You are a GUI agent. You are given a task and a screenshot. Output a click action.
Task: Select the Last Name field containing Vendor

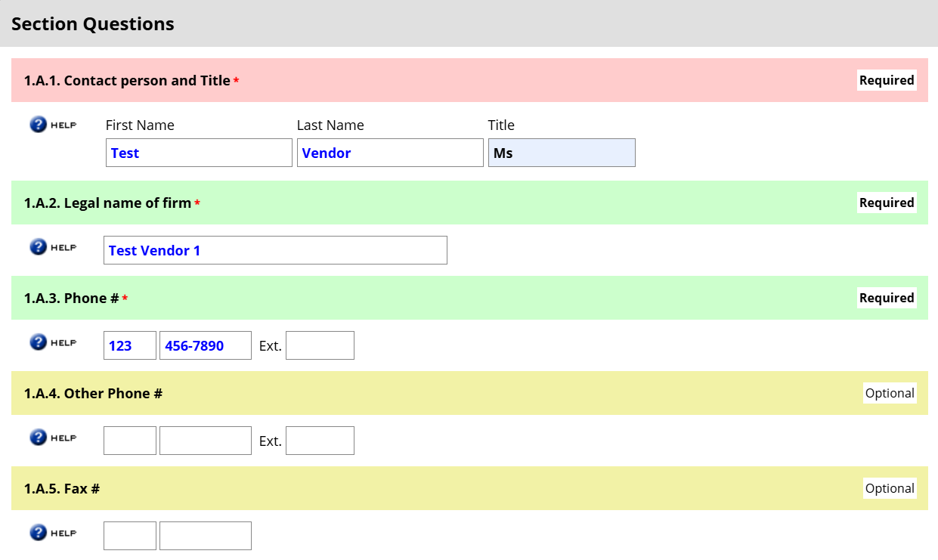tap(390, 153)
